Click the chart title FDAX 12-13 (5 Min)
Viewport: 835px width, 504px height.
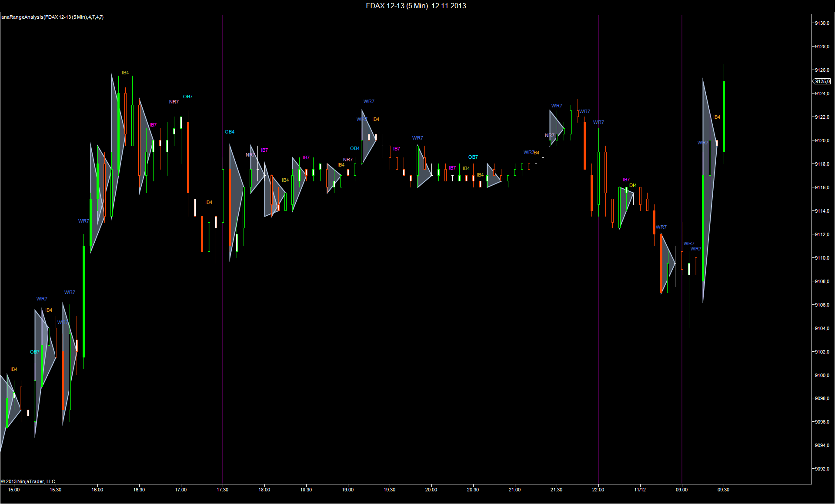397,6
